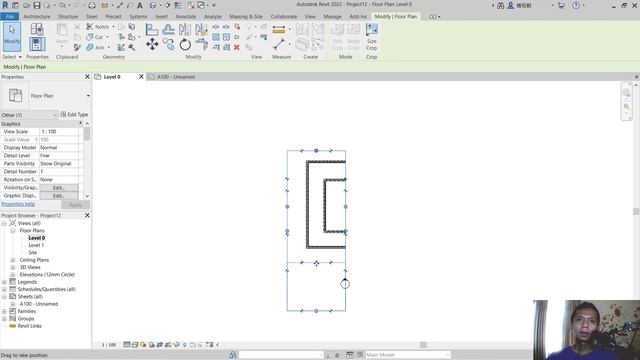Click the Detail Level icon in view control bar
The height and width of the screenshot is (360, 640).
pos(127,345)
